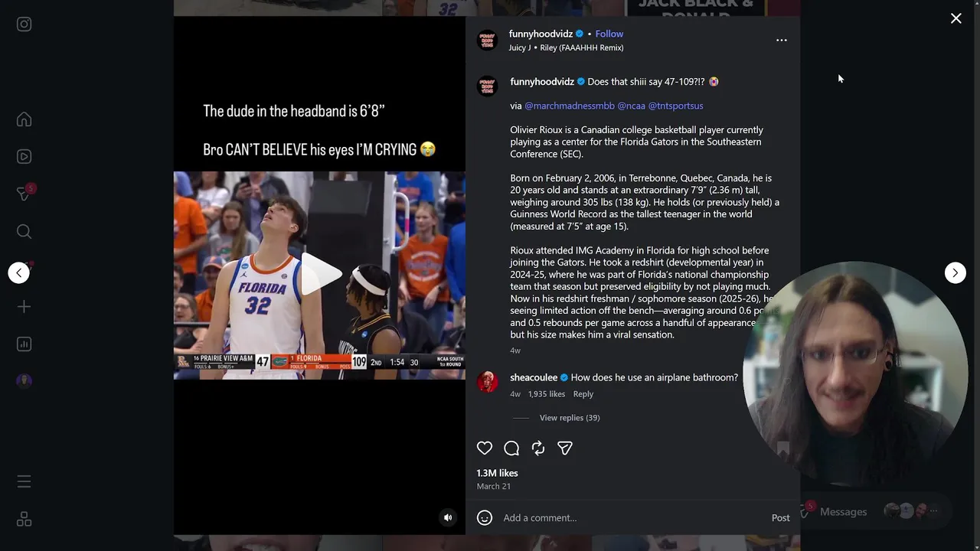Screen dimensions: 980x551
Task: Toggle video sound with speaker icon
Action: [448, 518]
